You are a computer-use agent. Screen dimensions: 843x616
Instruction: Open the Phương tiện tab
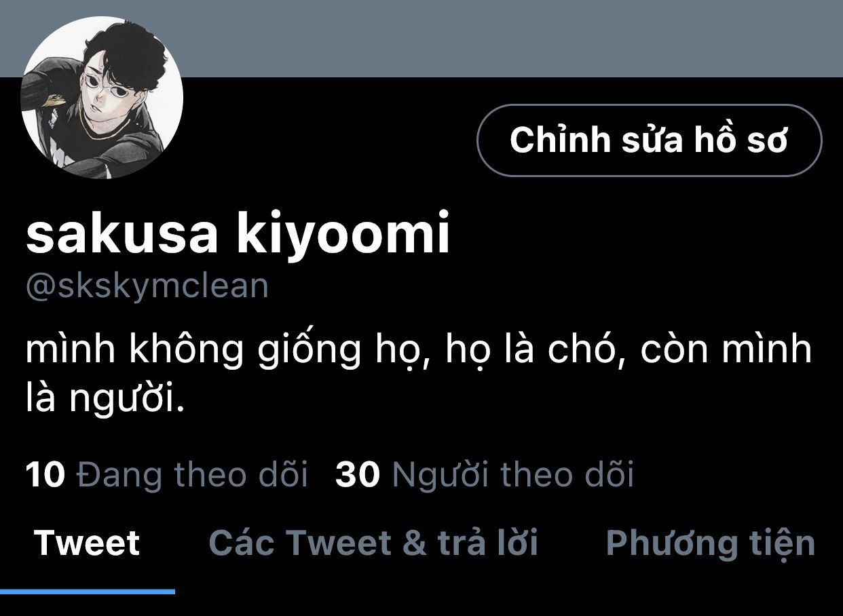710,543
